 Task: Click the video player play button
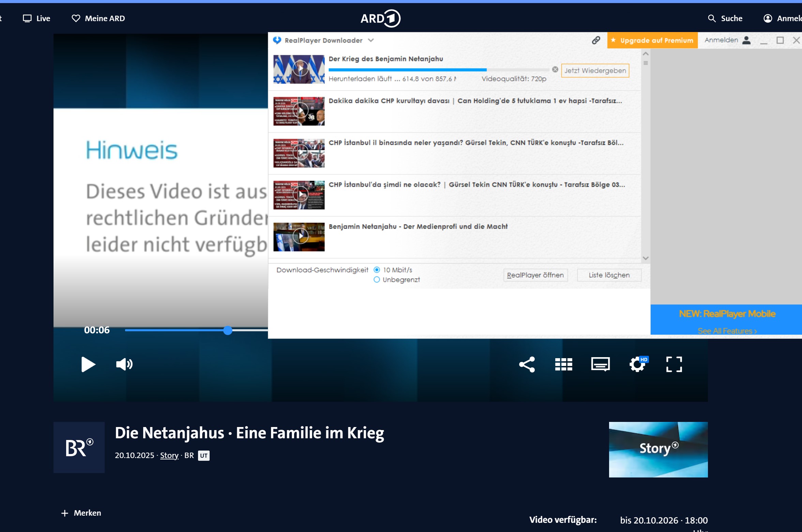pyautogui.click(x=88, y=364)
